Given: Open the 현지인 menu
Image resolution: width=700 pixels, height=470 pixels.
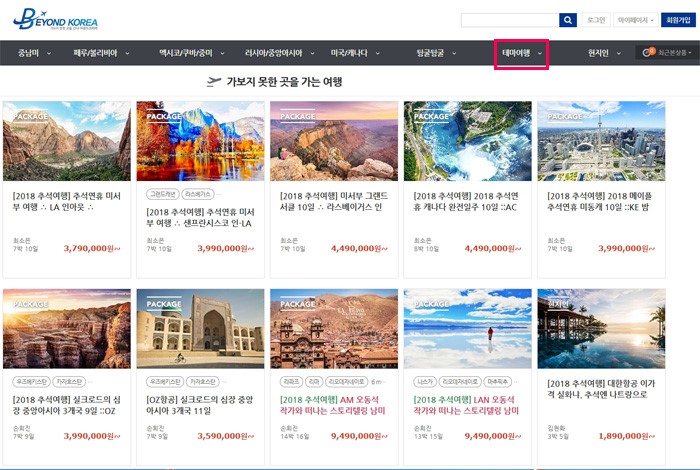Looking at the screenshot, I should click(x=604, y=53).
